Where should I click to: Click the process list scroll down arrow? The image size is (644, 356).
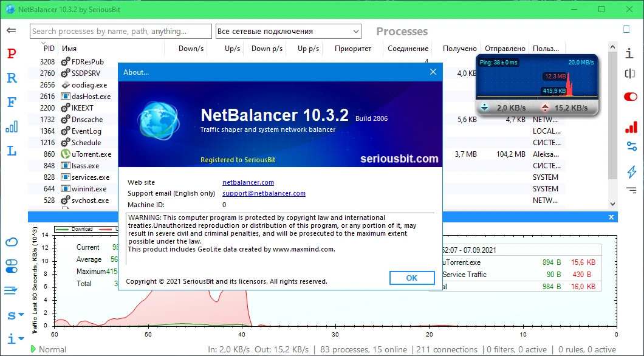pyautogui.click(x=613, y=204)
